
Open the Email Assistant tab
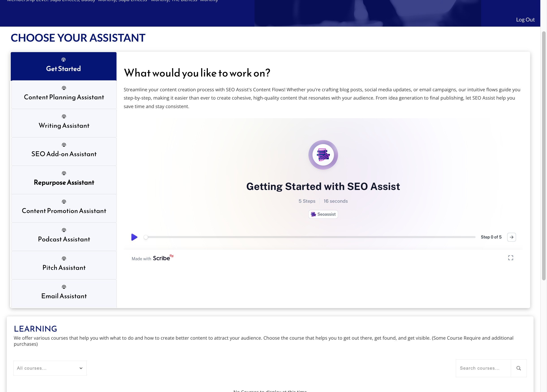coord(64,294)
